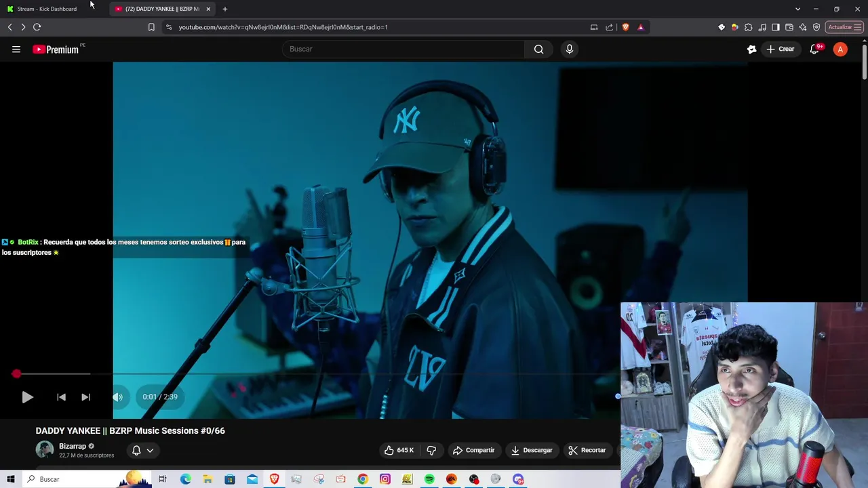Screen dimensions: 868x488
Task: Open Microsoft Store from the taskbar
Action: [230, 479]
